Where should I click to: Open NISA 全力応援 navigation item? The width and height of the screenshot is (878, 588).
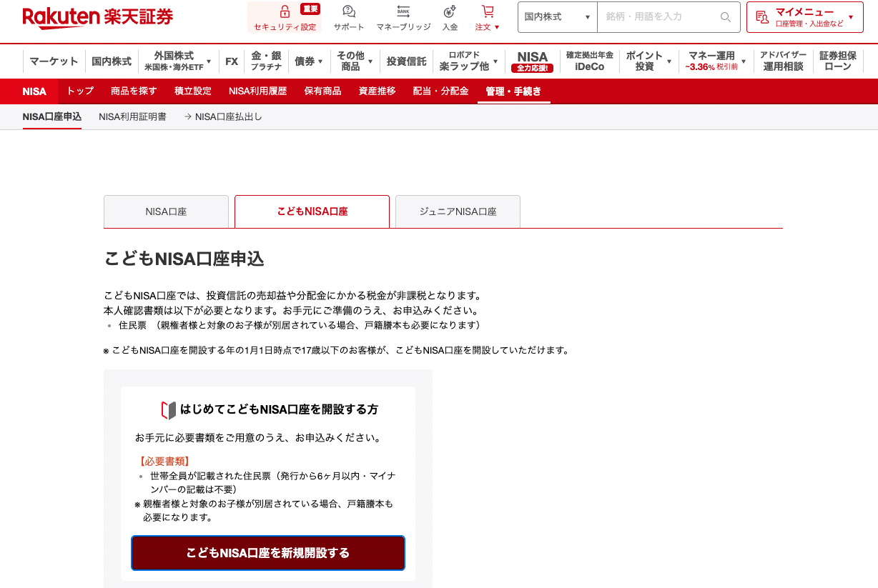532,61
